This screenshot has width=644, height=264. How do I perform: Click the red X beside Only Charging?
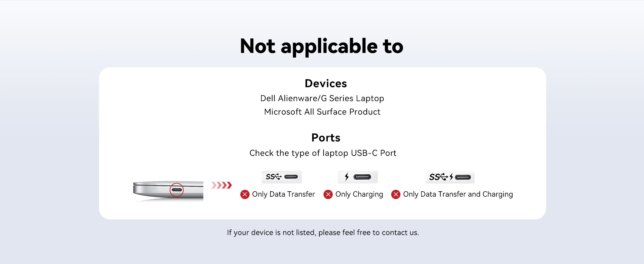click(x=328, y=195)
